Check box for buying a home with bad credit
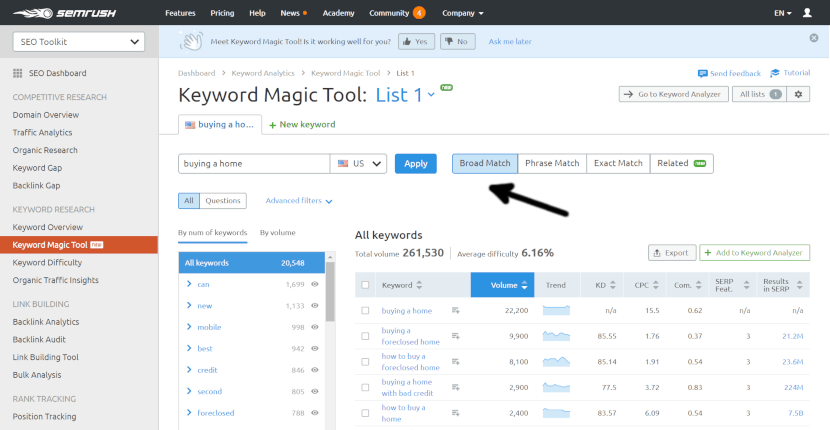Screen dimensions: 830x430 [365, 387]
